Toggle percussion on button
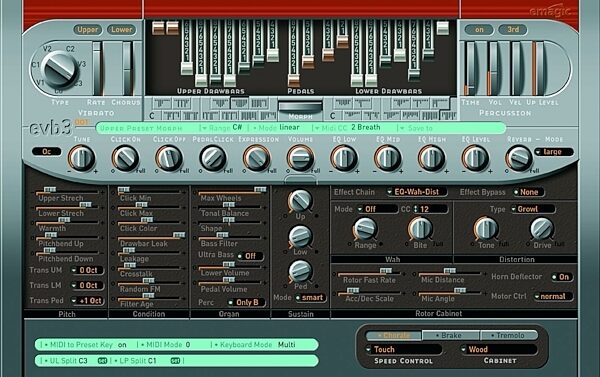 [479, 29]
